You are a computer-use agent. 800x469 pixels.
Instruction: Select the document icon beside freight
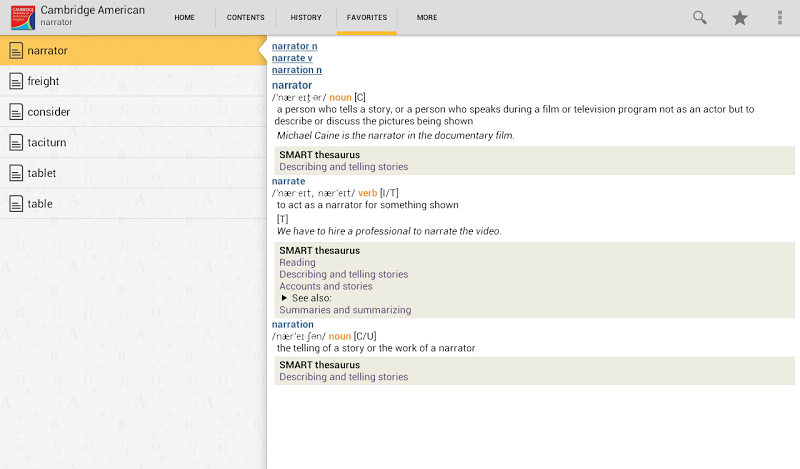[16, 81]
